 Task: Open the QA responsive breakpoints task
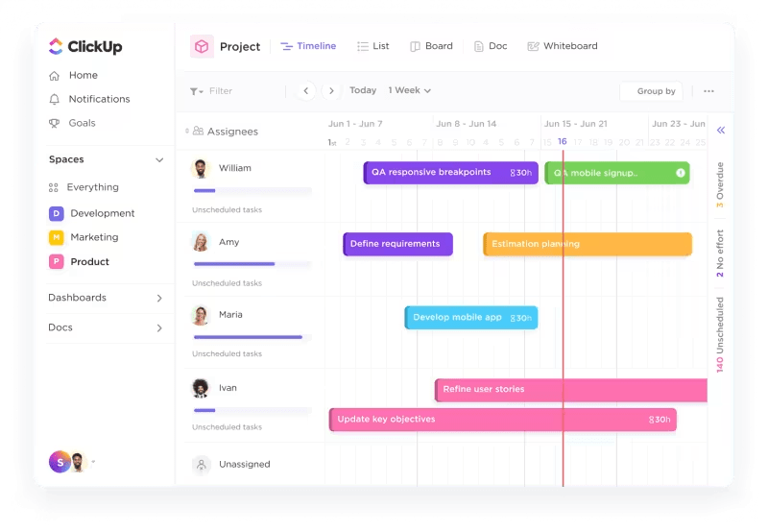coord(450,173)
